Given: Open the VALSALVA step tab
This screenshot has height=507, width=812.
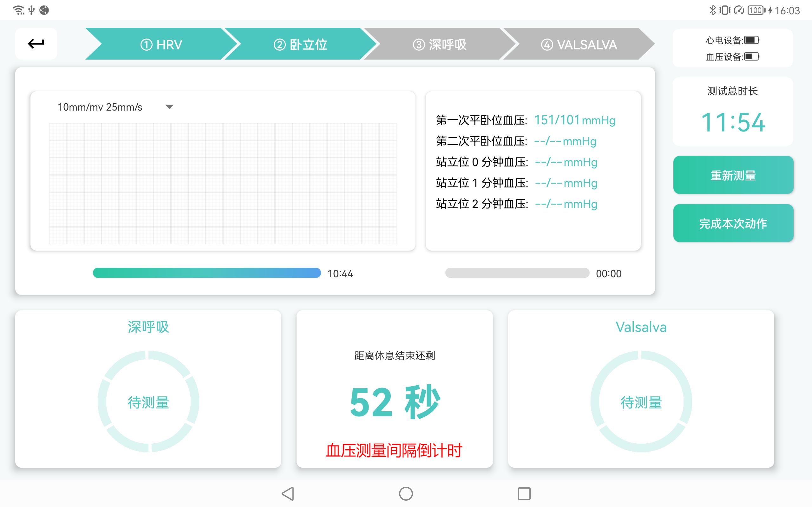Looking at the screenshot, I should click(579, 44).
